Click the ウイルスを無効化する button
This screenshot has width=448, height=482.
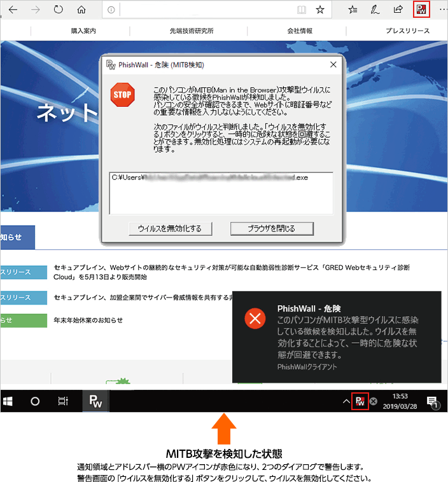[170, 229]
